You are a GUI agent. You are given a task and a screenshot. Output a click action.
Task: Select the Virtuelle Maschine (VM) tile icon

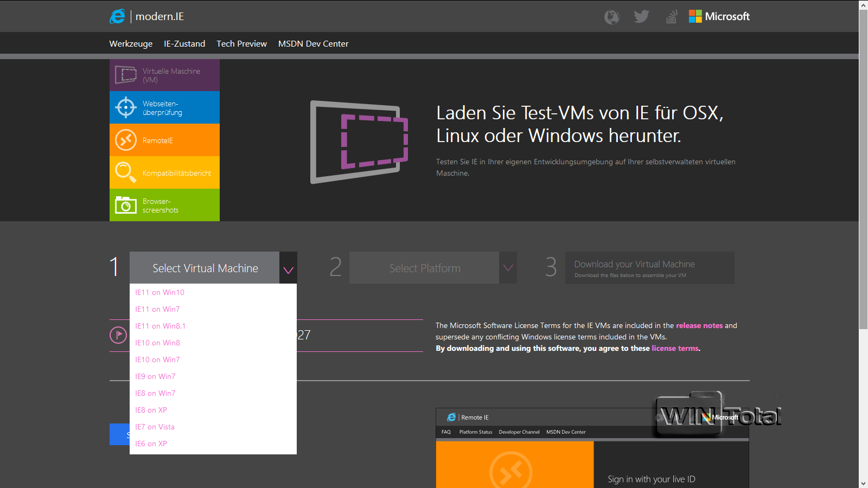coord(126,75)
